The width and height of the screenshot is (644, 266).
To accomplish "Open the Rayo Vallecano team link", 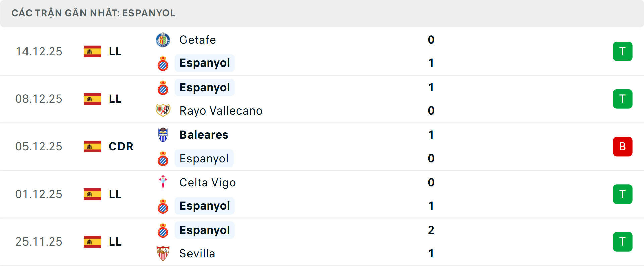I will (221, 110).
